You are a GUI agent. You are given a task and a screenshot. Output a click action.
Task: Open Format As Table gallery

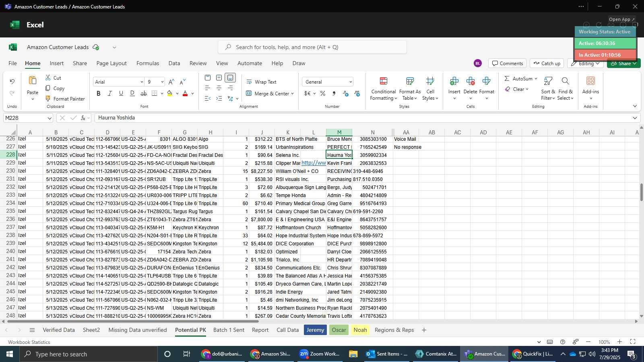coord(410,88)
